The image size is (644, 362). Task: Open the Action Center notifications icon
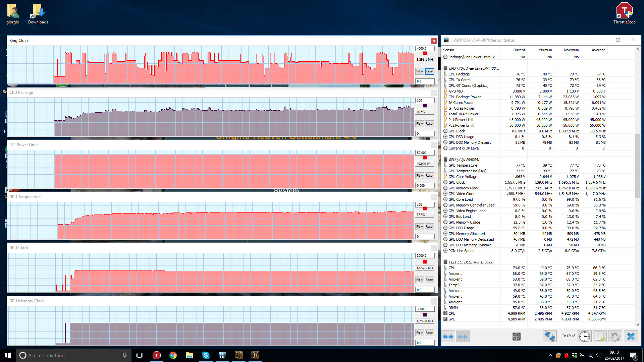pos(634,355)
